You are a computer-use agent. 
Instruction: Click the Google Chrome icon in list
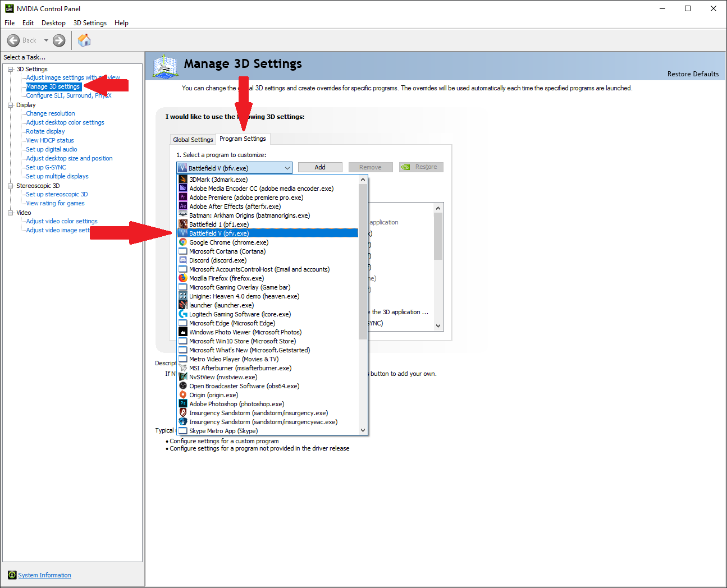183,242
